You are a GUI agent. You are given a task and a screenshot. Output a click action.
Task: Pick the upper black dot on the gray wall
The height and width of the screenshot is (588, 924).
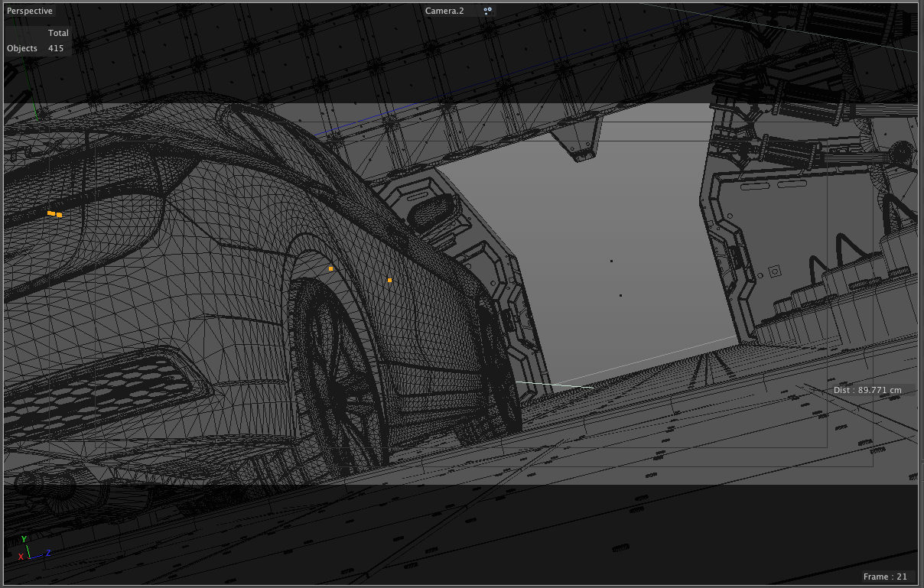611,262
